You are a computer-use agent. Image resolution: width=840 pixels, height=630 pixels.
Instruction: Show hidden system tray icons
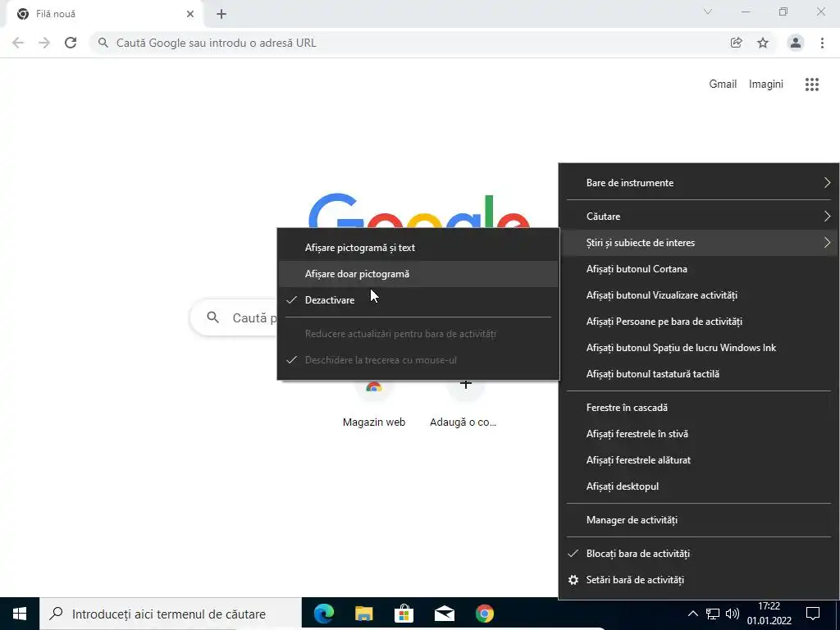(x=692, y=614)
